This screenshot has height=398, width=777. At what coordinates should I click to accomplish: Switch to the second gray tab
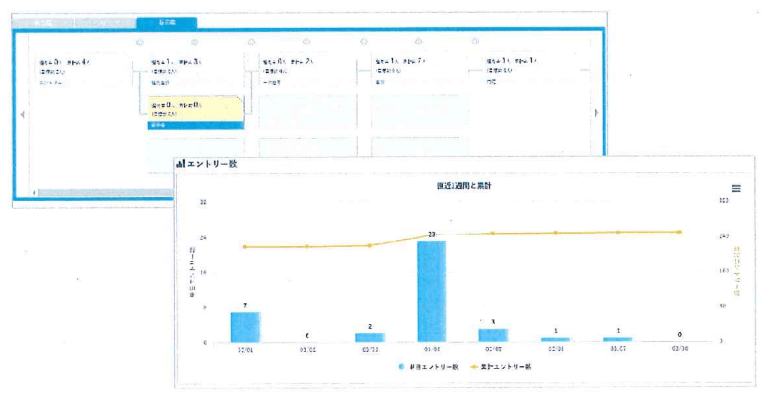coord(105,23)
